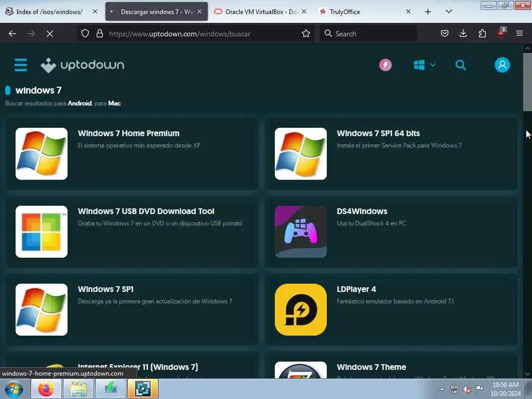Open the uBlock Origin extension icon
Viewport: 532px width, 399px height.
(501, 33)
